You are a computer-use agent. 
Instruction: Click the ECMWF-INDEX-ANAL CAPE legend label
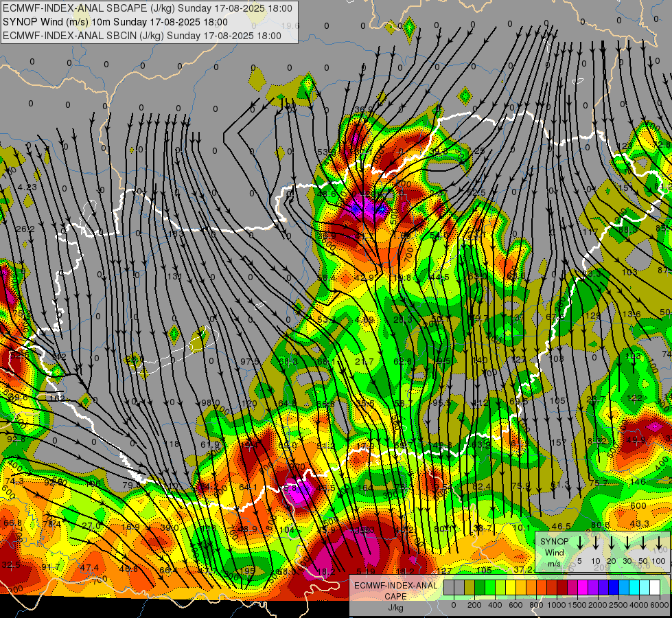click(x=395, y=591)
